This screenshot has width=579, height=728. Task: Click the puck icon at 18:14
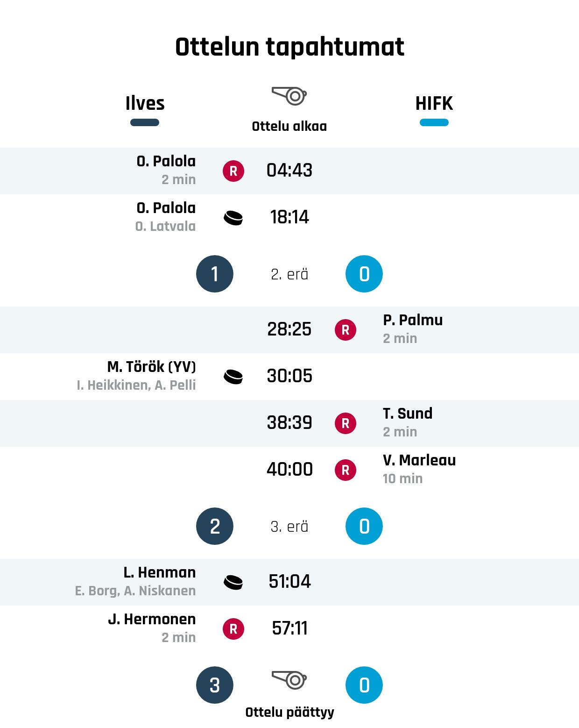[x=233, y=218]
